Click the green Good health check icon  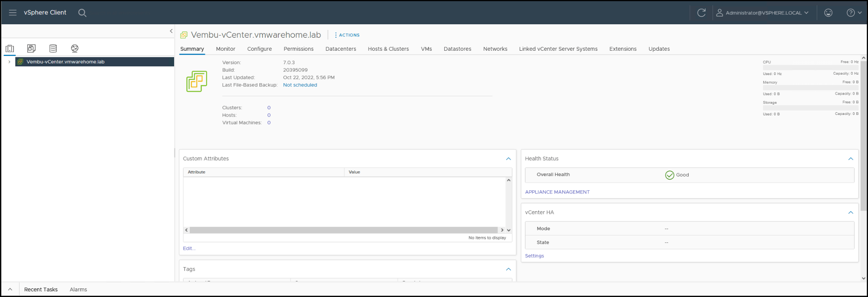[670, 175]
